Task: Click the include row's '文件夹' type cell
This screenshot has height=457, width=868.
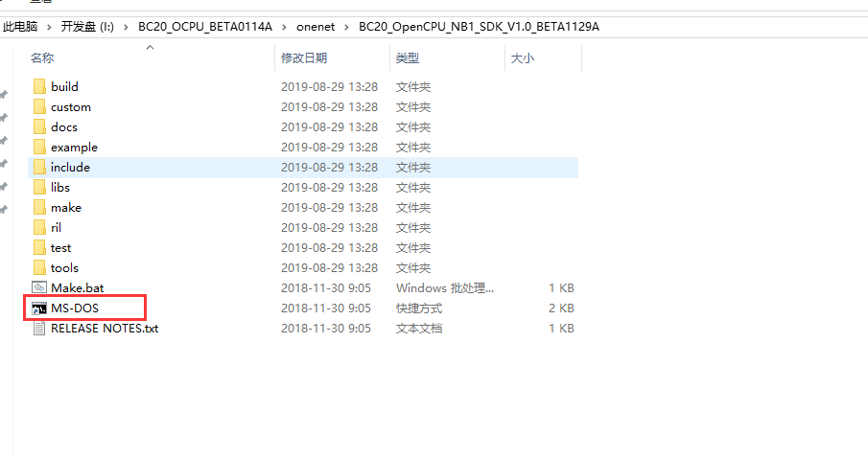Action: tap(413, 167)
